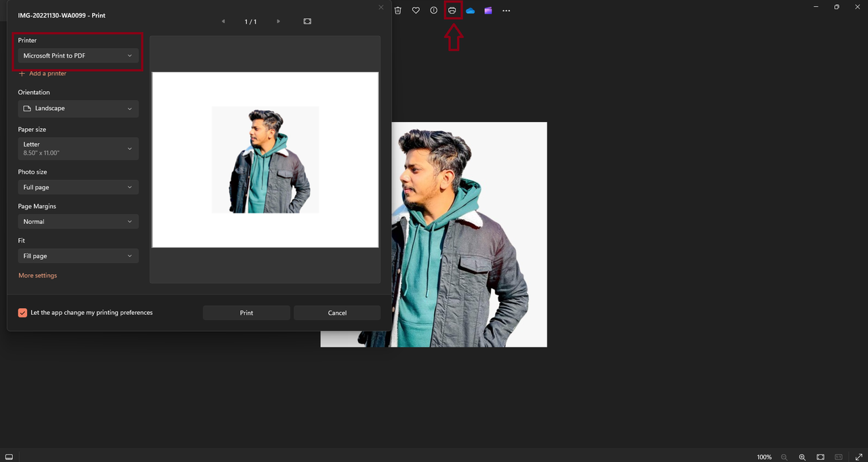
Task: Click the print preview page thumbnail
Action: tap(265, 159)
